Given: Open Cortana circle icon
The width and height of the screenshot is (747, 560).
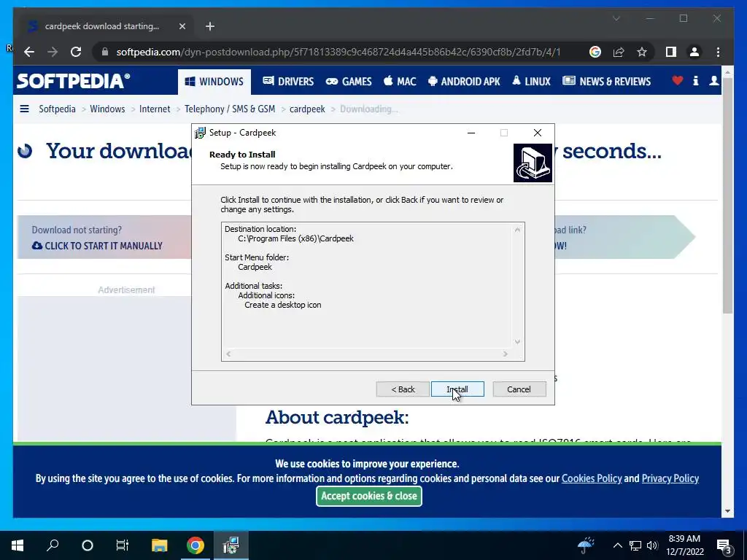Looking at the screenshot, I should pyautogui.click(x=88, y=545).
